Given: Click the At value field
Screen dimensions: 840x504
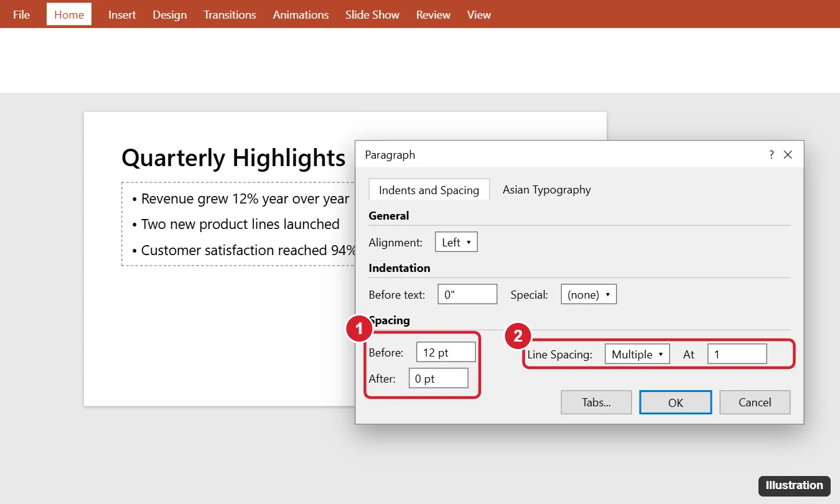Looking at the screenshot, I should 737,354.
